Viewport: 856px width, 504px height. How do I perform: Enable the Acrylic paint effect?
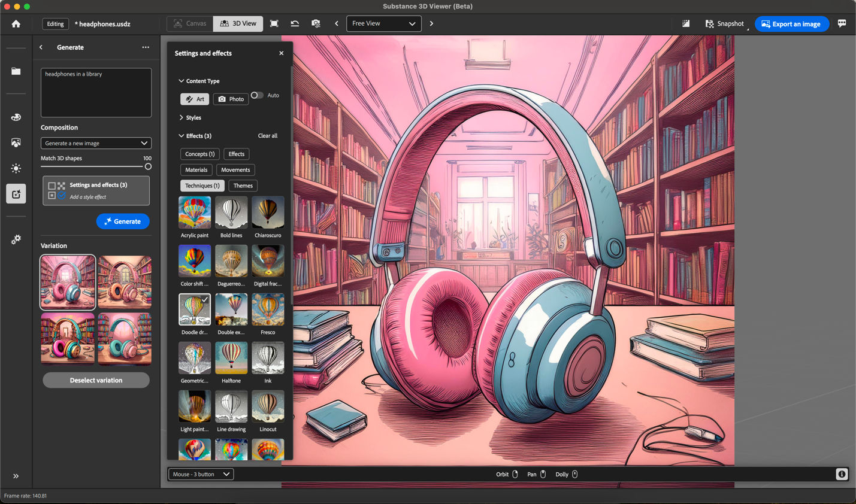pyautogui.click(x=195, y=212)
